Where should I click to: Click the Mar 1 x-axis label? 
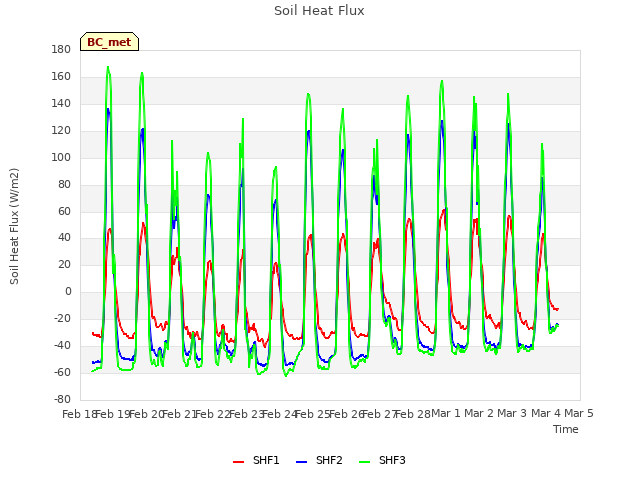tap(446, 413)
